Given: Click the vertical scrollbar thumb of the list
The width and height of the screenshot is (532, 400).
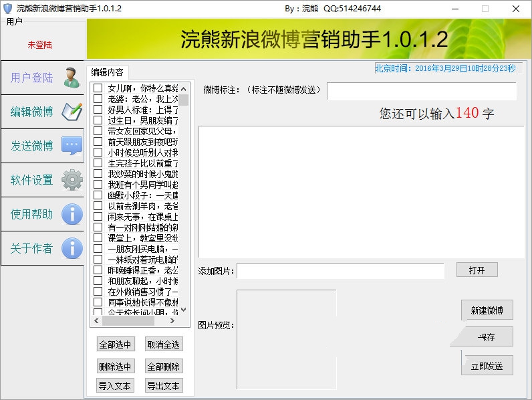Looking at the screenshot, I should tap(184, 100).
